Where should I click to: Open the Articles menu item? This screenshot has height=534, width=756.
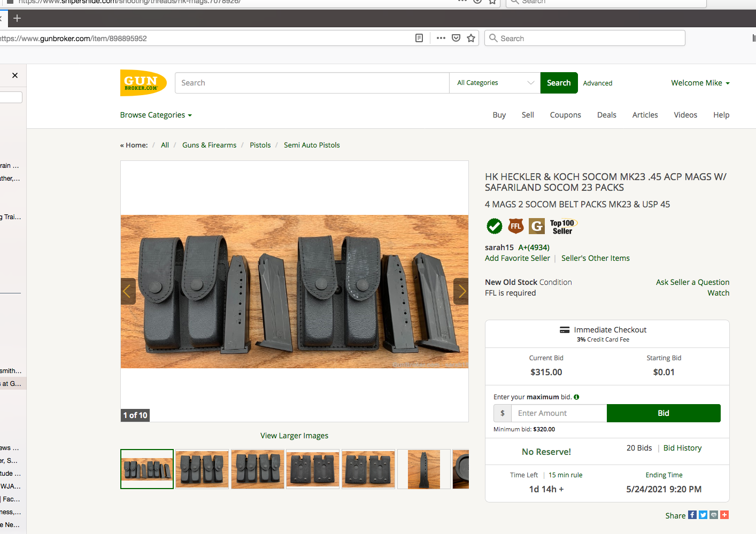(645, 115)
